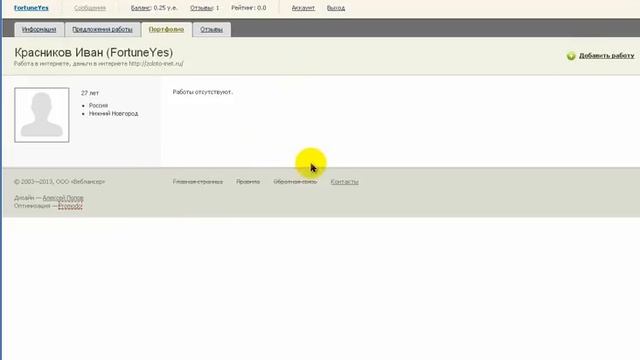Screen dimensions: 640x360
Task: Click the Баланс link
Action: point(140,8)
